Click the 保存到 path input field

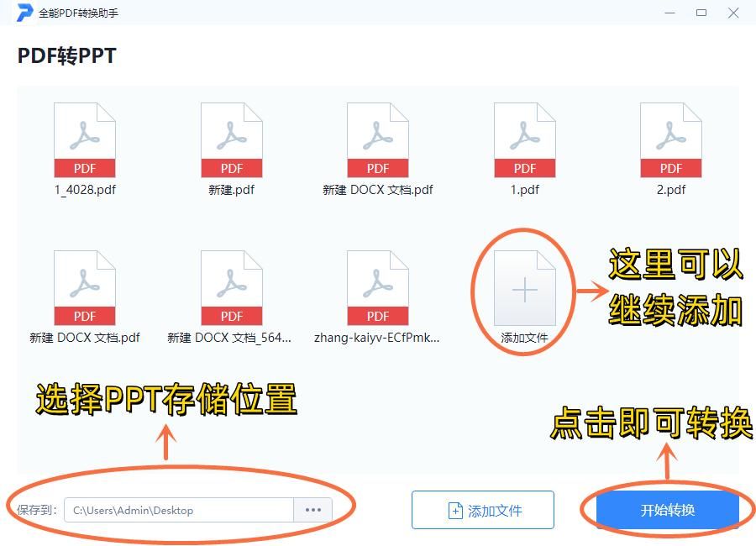click(x=179, y=510)
